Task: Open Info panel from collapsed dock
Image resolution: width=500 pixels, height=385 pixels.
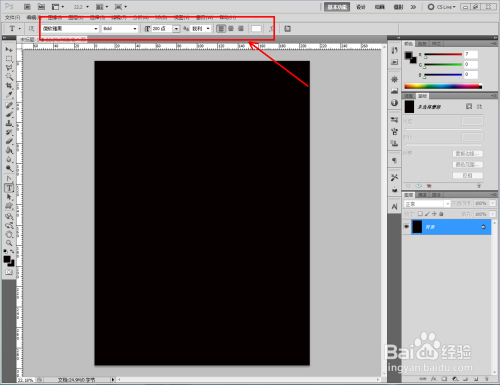Action: (394, 103)
